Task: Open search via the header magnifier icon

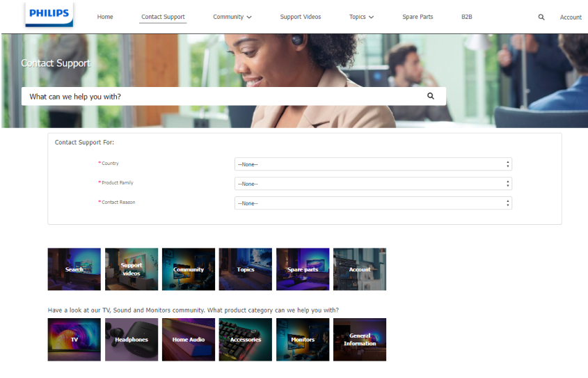Action: [x=541, y=17]
